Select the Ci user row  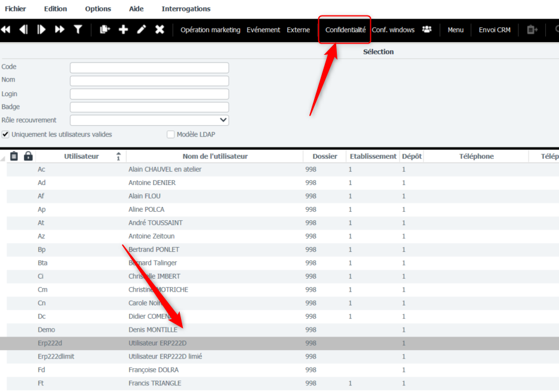282,276
